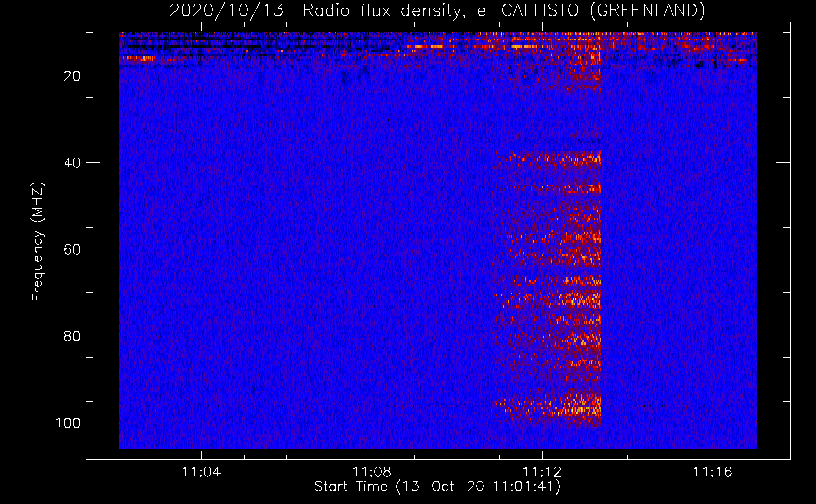Click the time tick label "11:12"
816x504 pixels.
[x=542, y=472]
